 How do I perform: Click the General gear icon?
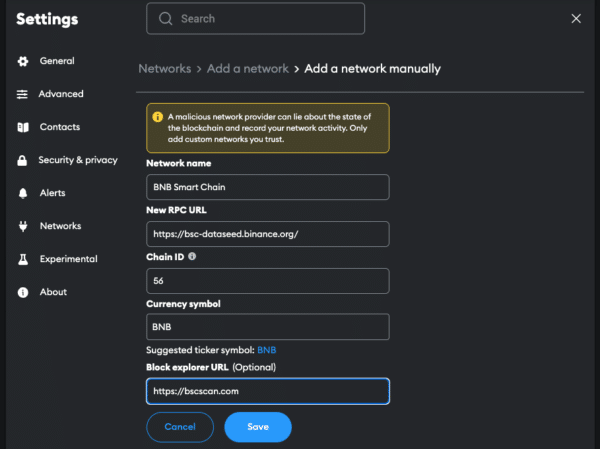tap(23, 61)
